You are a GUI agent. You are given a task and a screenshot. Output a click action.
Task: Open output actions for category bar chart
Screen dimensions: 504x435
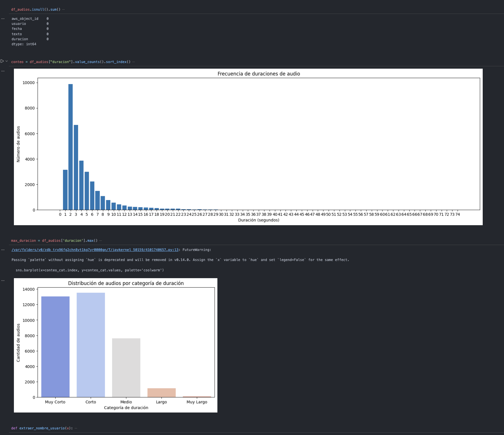3,280
